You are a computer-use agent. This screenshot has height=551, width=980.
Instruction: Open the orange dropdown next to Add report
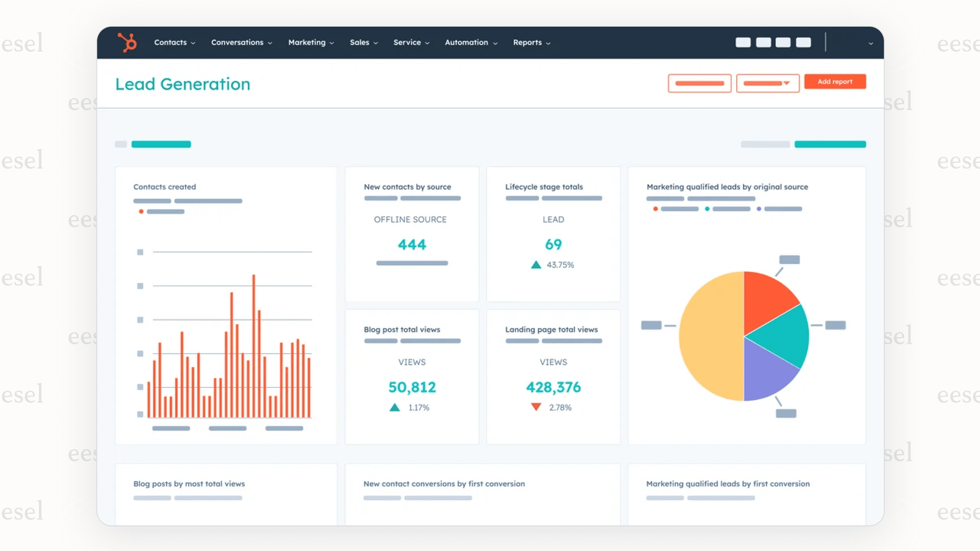(768, 83)
